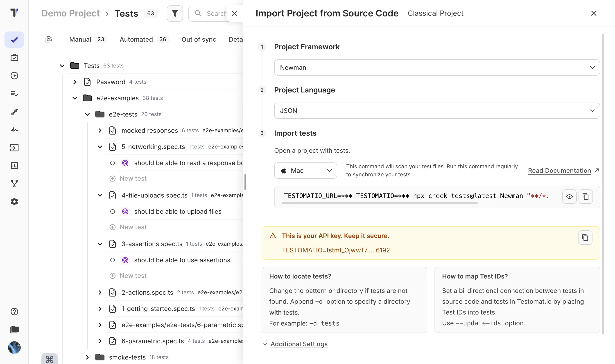Open the Project Language JSON dropdown
Viewport: 615px width, 364px height.
(437, 111)
